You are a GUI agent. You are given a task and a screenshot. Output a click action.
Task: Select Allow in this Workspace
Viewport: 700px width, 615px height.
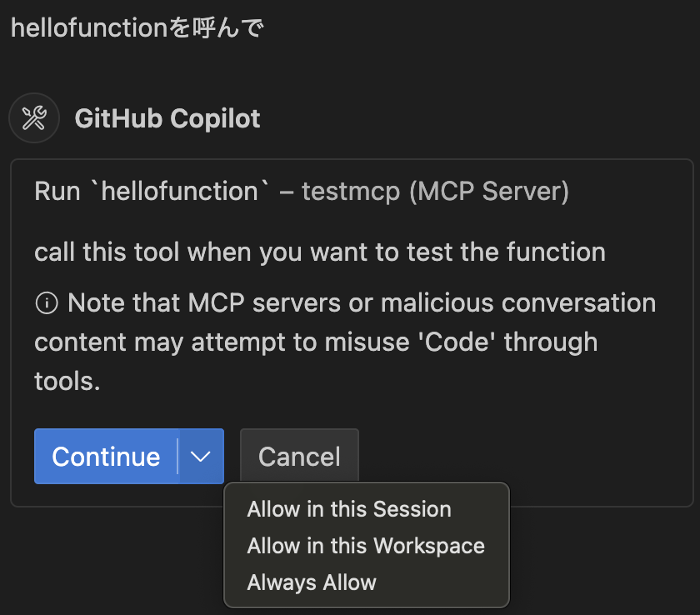point(366,546)
